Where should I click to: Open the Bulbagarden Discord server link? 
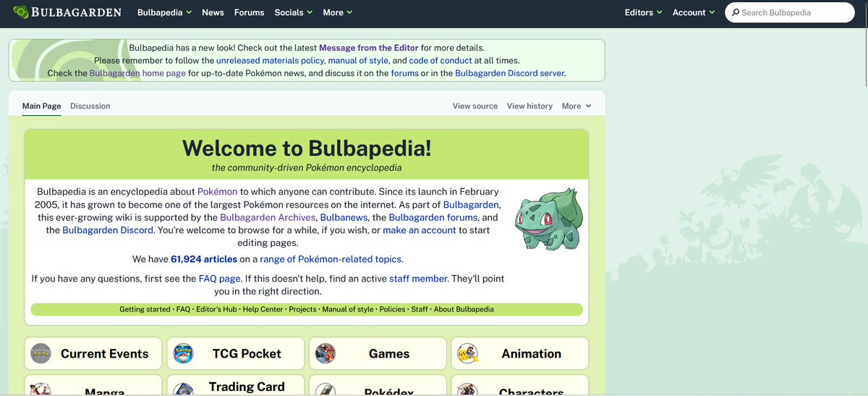point(509,73)
